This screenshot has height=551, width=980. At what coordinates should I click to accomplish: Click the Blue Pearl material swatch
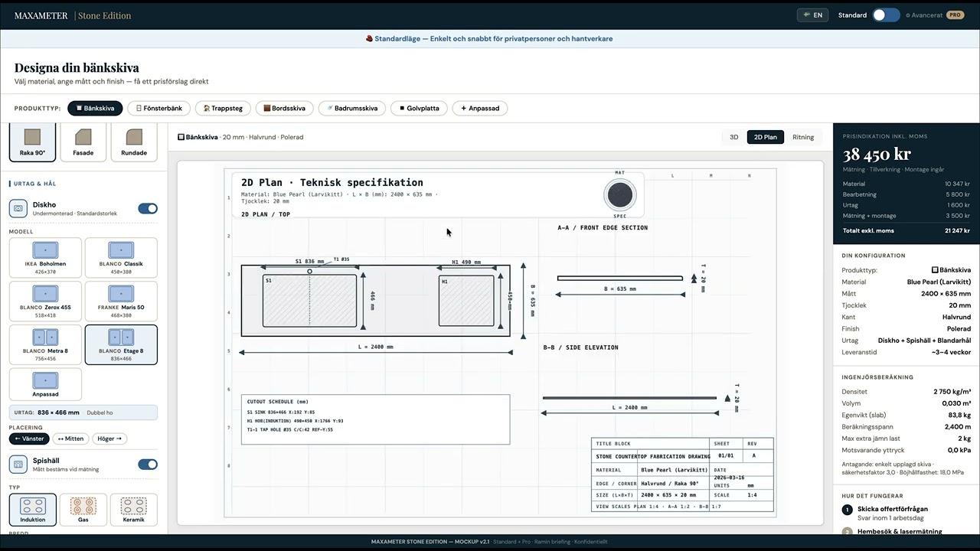click(x=619, y=195)
